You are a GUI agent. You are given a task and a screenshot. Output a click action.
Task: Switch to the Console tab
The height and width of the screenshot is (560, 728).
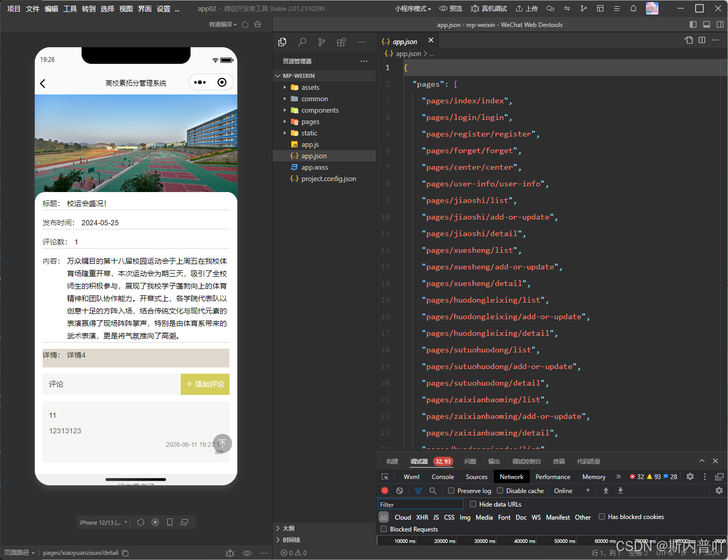tap(442, 476)
